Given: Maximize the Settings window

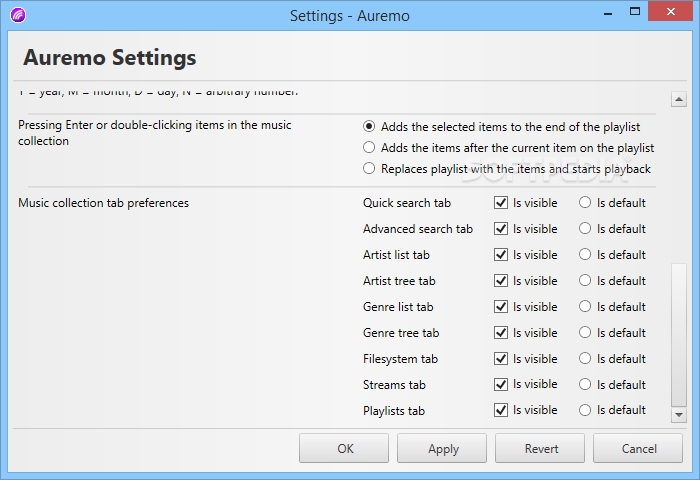Looking at the screenshot, I should [x=635, y=12].
